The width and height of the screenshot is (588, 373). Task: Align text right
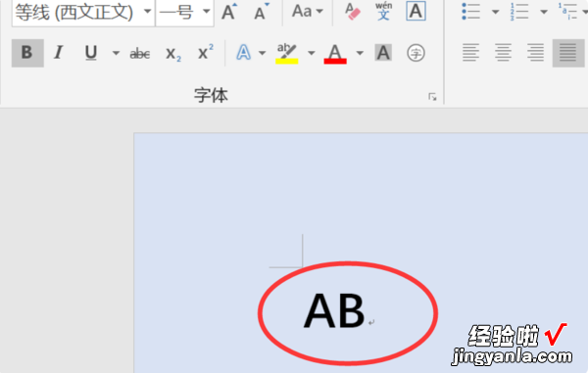pyautogui.click(x=535, y=53)
